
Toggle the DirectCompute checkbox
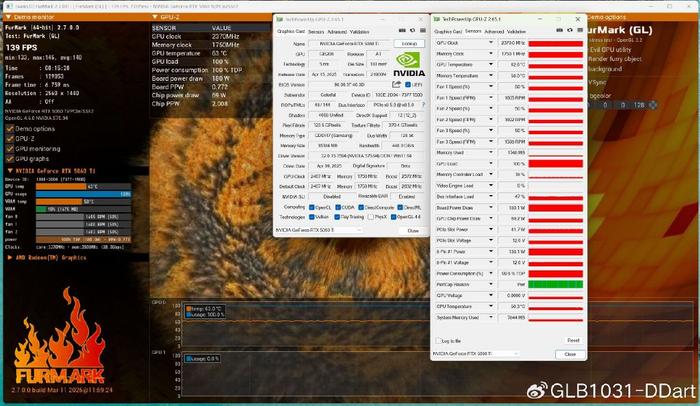[x=361, y=207]
